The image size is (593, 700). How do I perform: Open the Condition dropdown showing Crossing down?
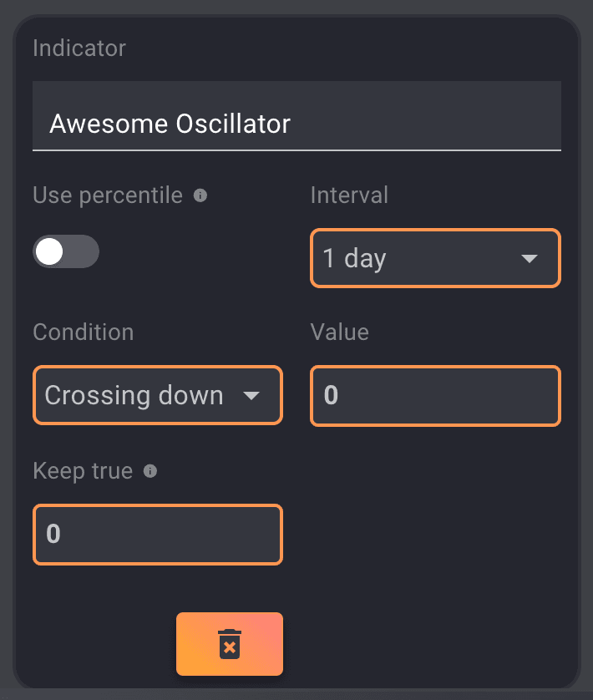157,396
